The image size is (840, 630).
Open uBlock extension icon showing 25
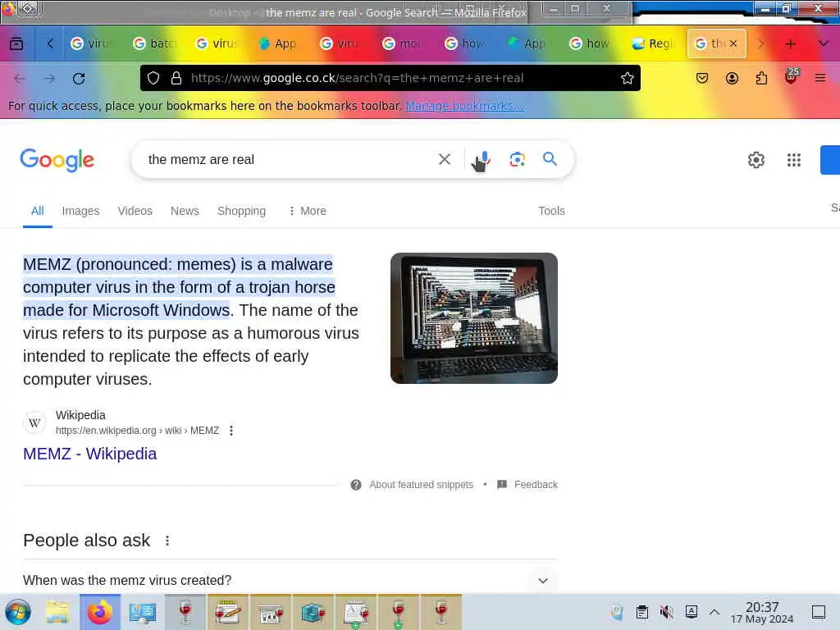792,76
